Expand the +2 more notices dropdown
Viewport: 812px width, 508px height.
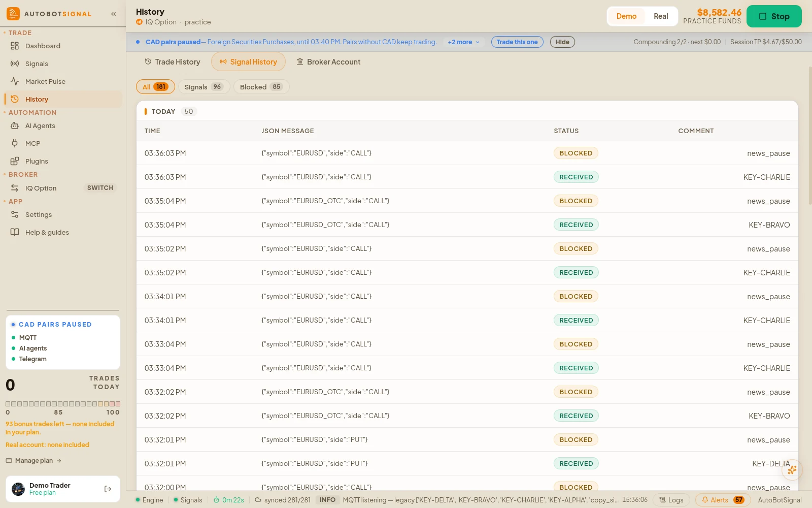point(463,42)
